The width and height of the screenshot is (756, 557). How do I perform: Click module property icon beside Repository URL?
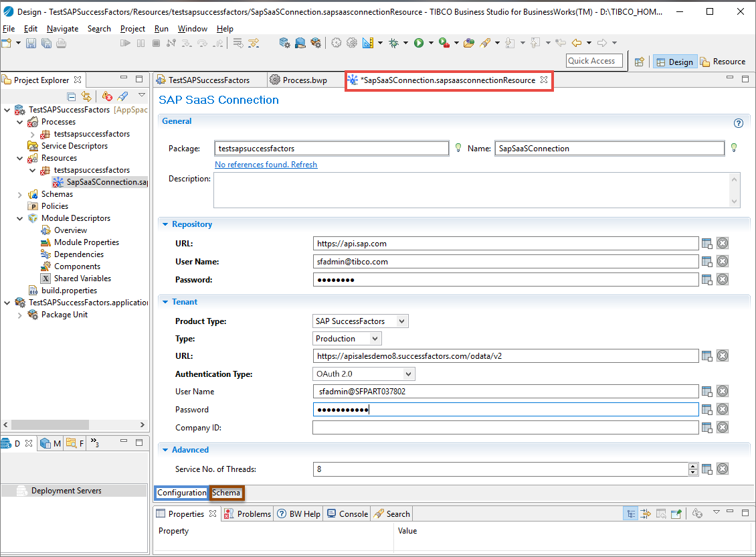[707, 244]
